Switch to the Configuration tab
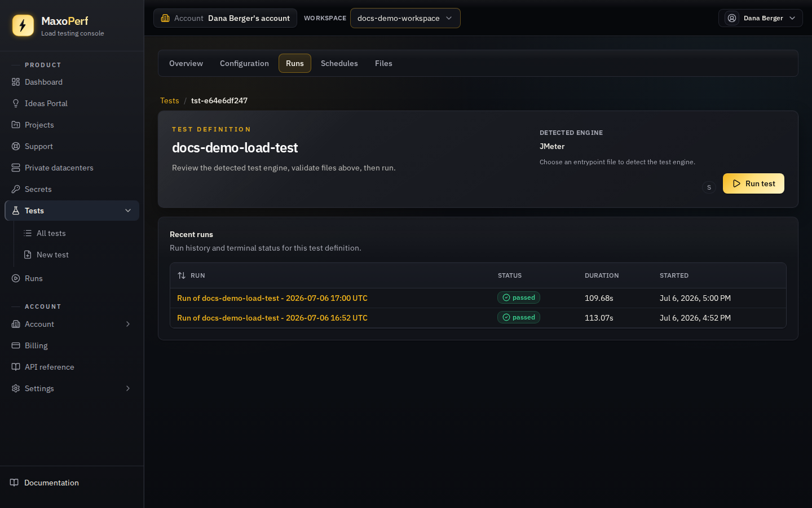Image resolution: width=812 pixels, height=508 pixels. (244, 63)
